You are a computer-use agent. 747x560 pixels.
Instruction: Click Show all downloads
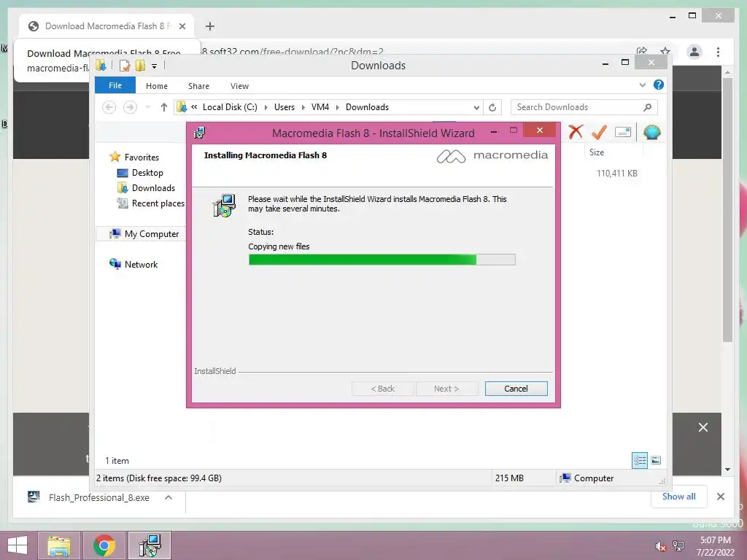(679, 497)
